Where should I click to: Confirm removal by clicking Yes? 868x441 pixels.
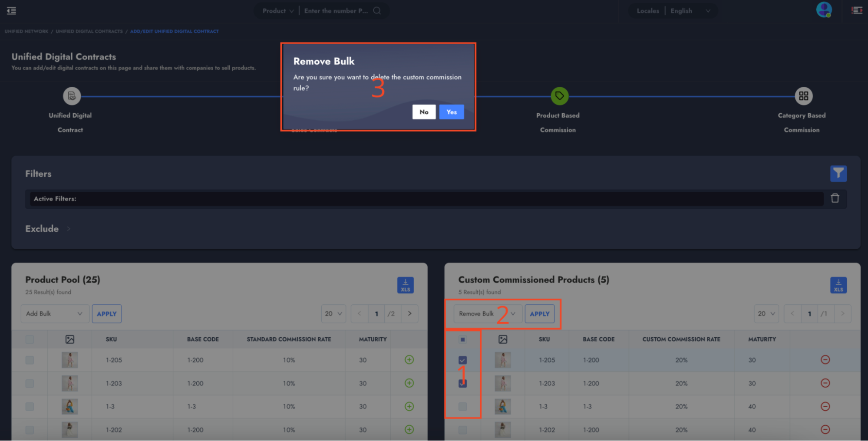(x=451, y=112)
